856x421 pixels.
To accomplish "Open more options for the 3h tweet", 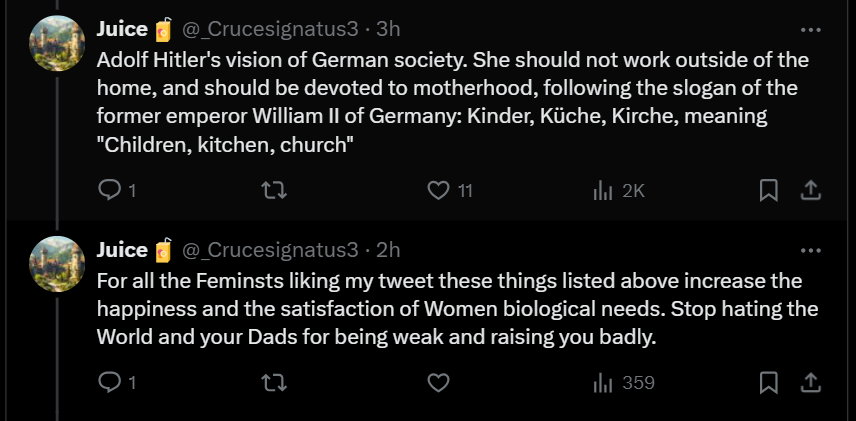I will (811, 30).
